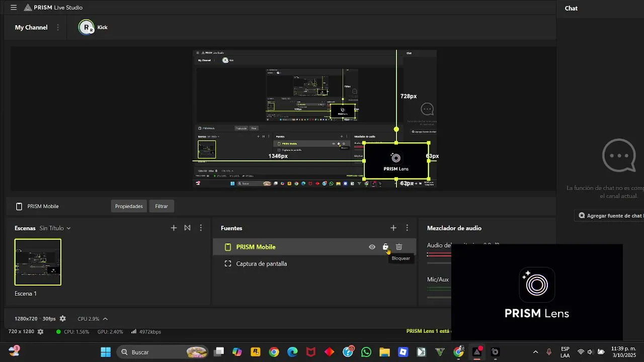Click the Filtrar button
The height and width of the screenshot is (362, 644).
tap(162, 206)
